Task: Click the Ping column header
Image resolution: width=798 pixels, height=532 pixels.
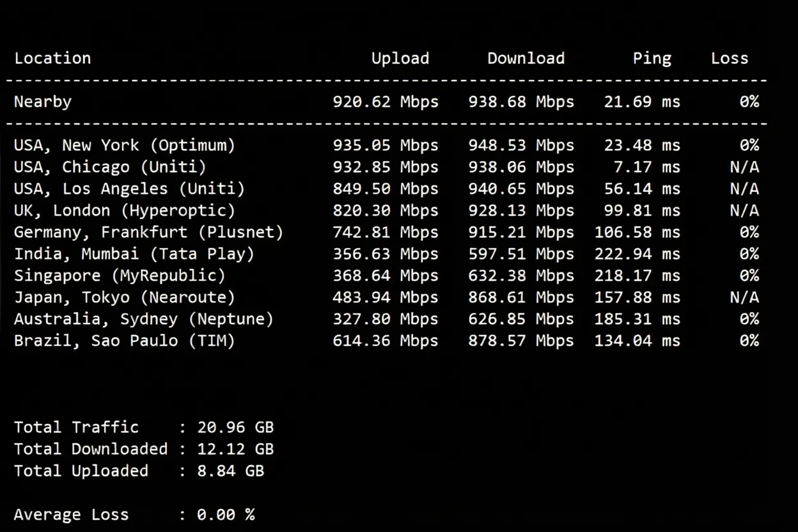Action: pyautogui.click(x=652, y=59)
